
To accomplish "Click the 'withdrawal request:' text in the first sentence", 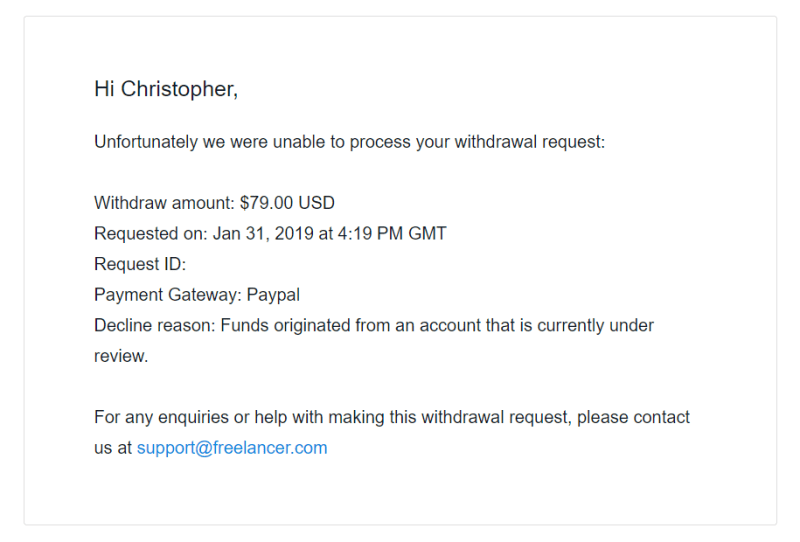I will (530, 141).
